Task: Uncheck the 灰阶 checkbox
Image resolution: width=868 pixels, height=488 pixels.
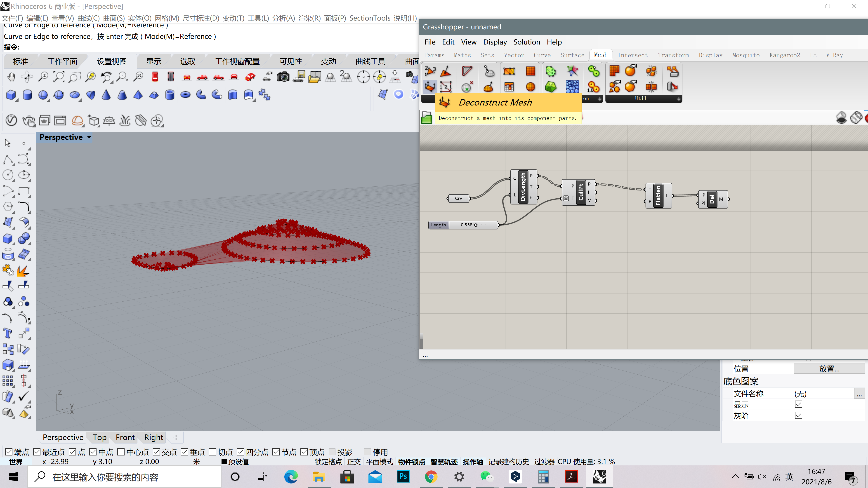Action: (798, 415)
